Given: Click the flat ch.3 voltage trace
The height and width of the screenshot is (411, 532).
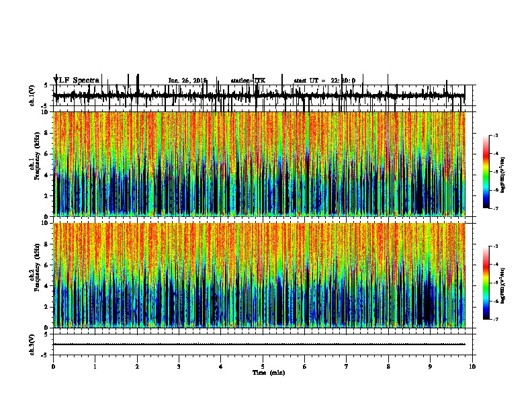Looking at the screenshot, I should point(259,345).
